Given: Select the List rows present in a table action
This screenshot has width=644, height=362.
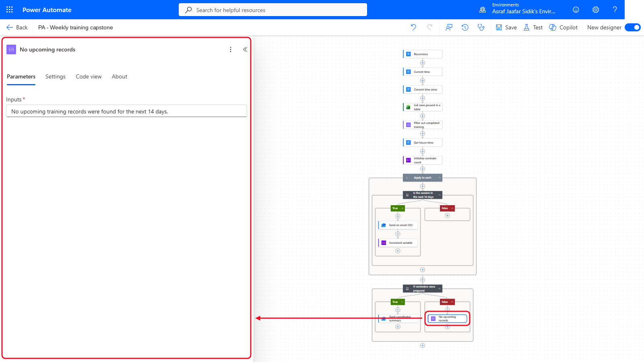Looking at the screenshot, I should click(x=423, y=107).
